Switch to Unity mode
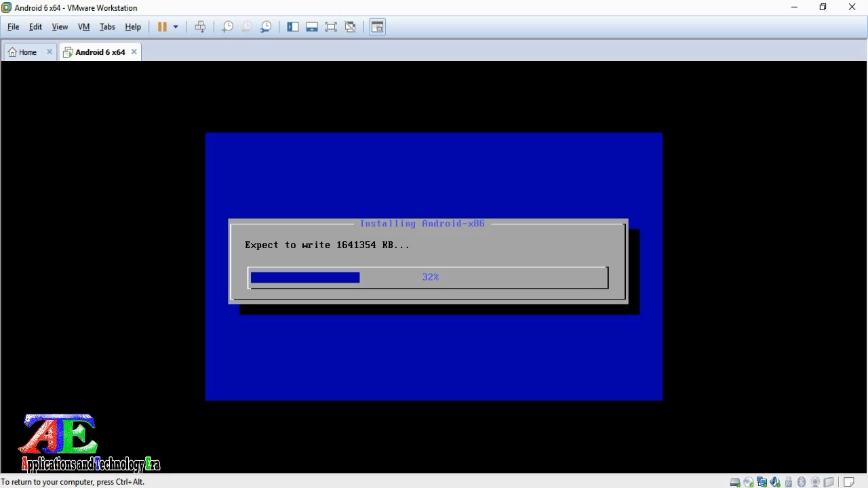 coord(350,27)
